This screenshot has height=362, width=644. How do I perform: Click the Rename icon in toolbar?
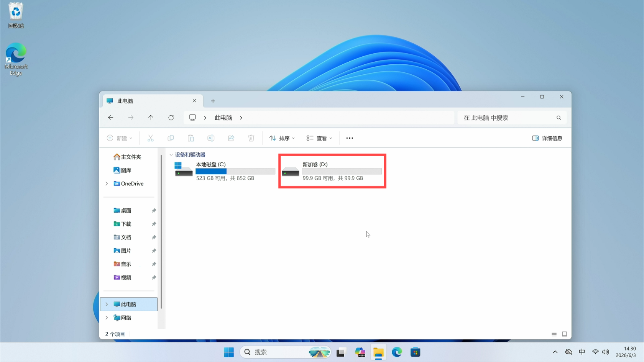coord(211,138)
